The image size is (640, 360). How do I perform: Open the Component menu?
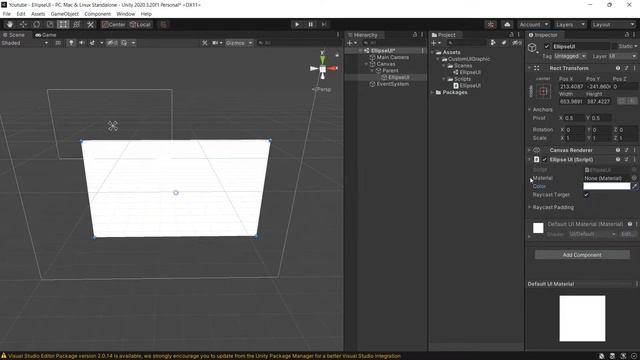pos(98,14)
